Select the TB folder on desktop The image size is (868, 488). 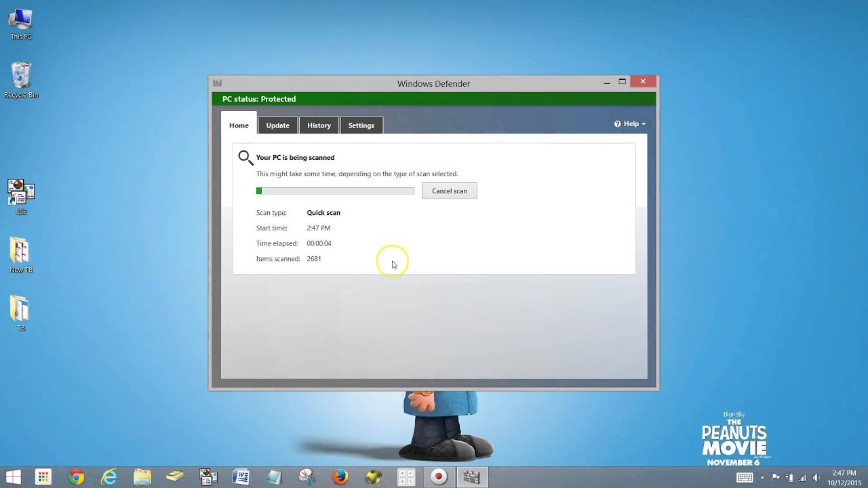point(21,313)
